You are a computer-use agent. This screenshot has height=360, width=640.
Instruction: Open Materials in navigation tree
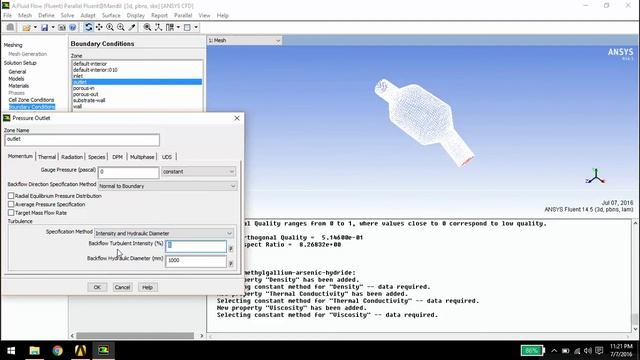(x=18, y=86)
